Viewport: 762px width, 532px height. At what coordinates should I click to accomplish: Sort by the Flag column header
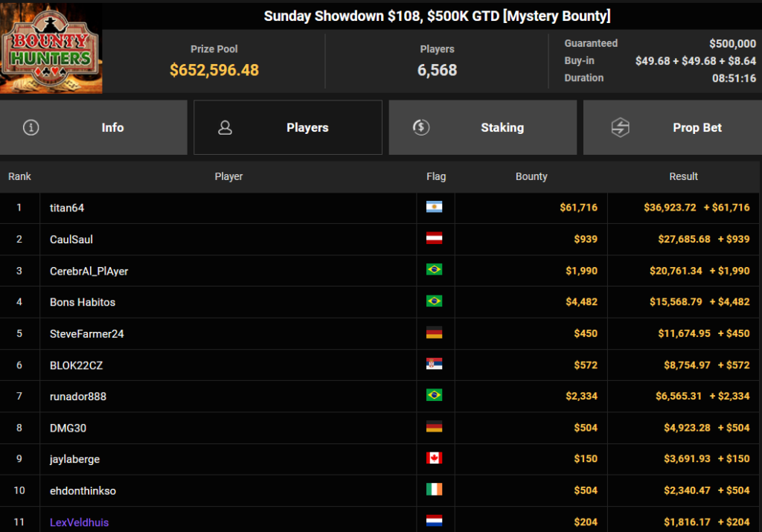(x=436, y=176)
